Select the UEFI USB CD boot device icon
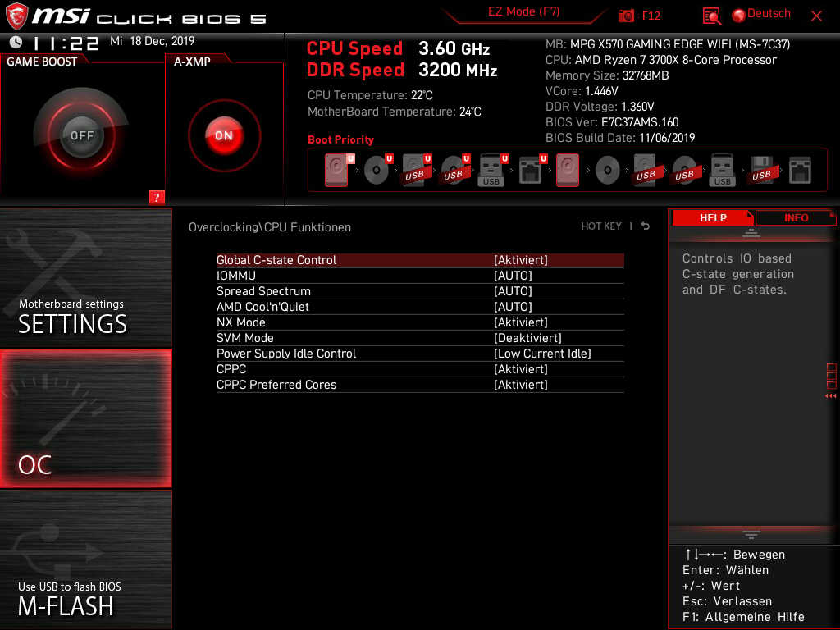This screenshot has height=630, width=840. (455, 170)
